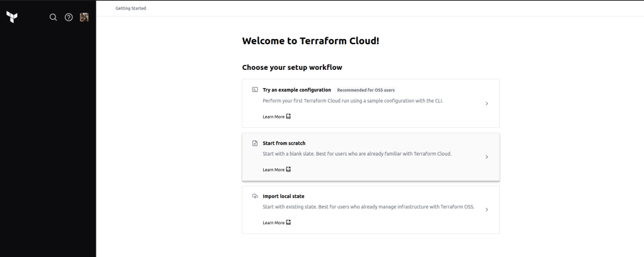Image resolution: width=644 pixels, height=257 pixels.
Task: Choose the Try an example configuration title
Action: click(297, 90)
